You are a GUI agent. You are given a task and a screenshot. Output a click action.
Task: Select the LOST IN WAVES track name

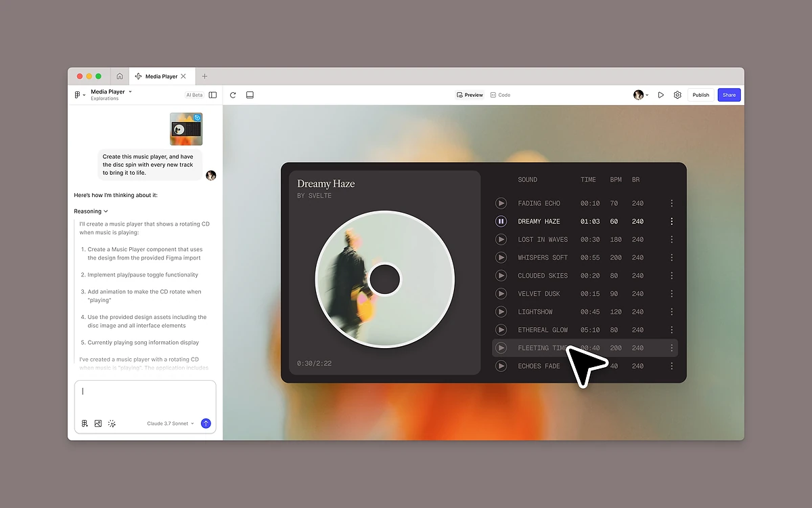(543, 239)
